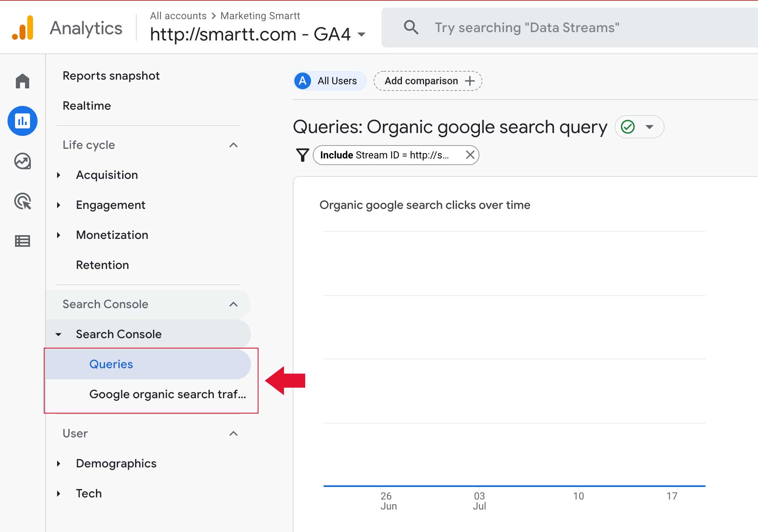Open the Marketing Smartt account link
Screen dimensions: 758x532
[x=260, y=16]
